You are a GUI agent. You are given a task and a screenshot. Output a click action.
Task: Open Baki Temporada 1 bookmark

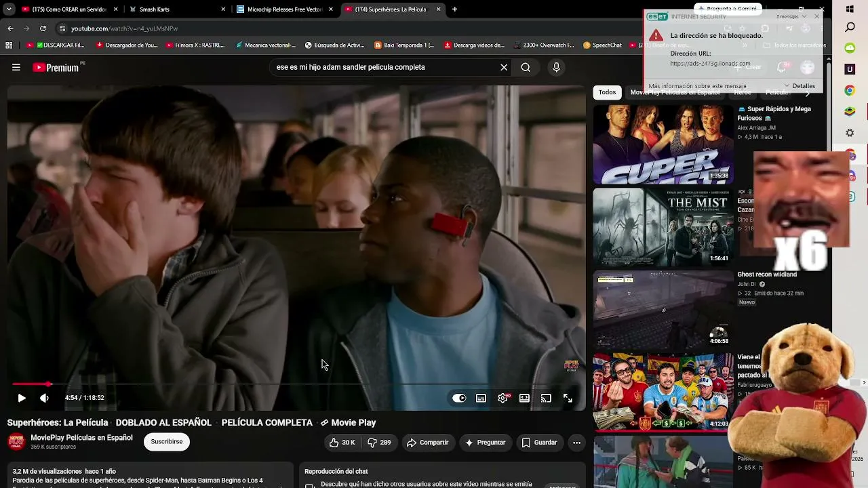coord(405,45)
